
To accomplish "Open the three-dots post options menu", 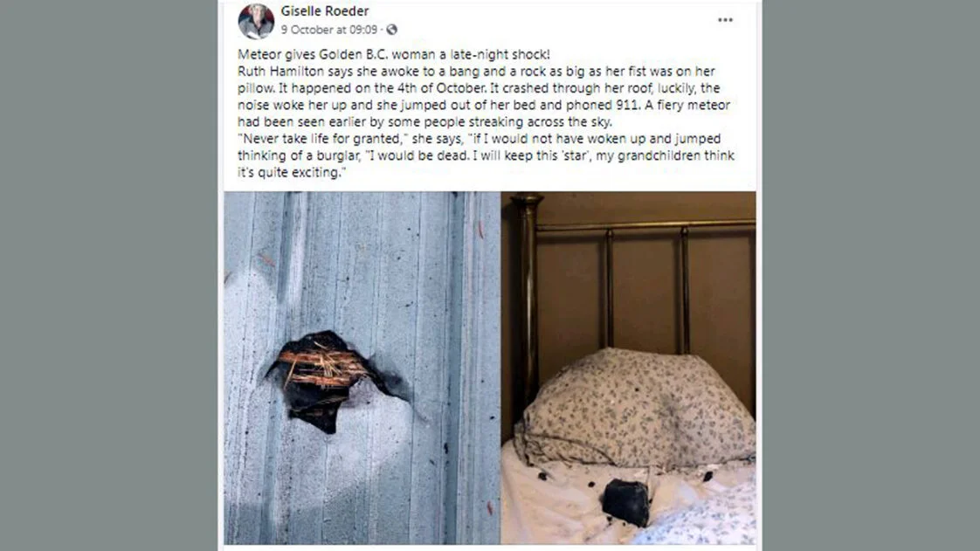I will (725, 20).
